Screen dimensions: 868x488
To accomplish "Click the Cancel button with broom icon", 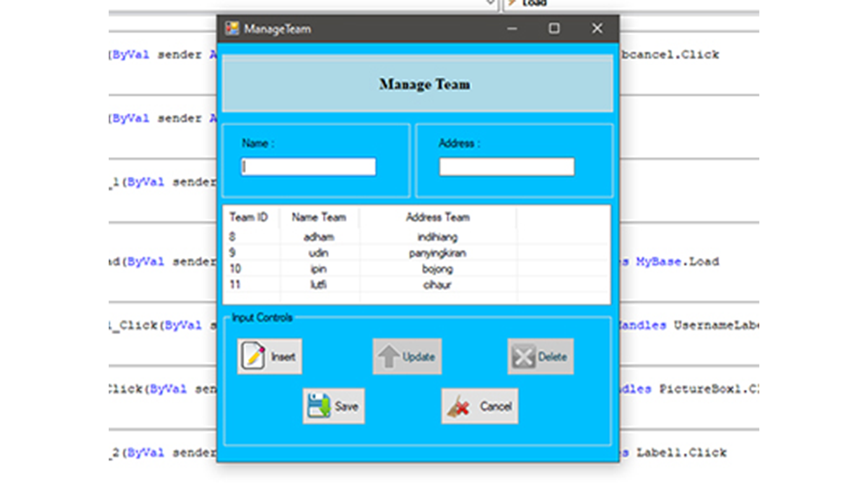I will (x=480, y=406).
